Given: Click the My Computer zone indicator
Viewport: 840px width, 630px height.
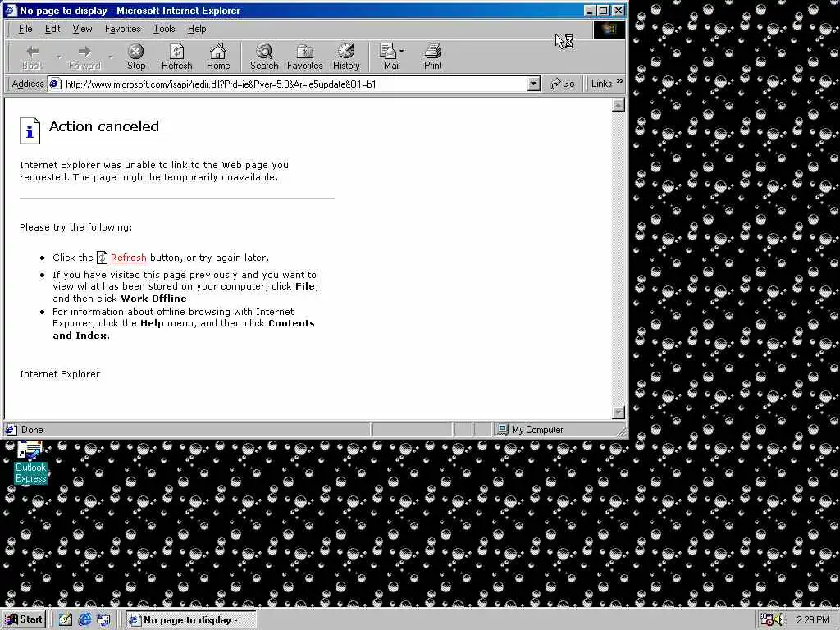Looking at the screenshot, I should coord(531,430).
